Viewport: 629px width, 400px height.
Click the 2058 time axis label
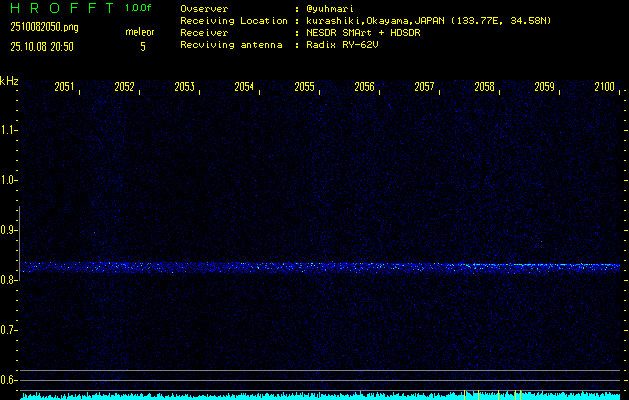click(x=484, y=87)
